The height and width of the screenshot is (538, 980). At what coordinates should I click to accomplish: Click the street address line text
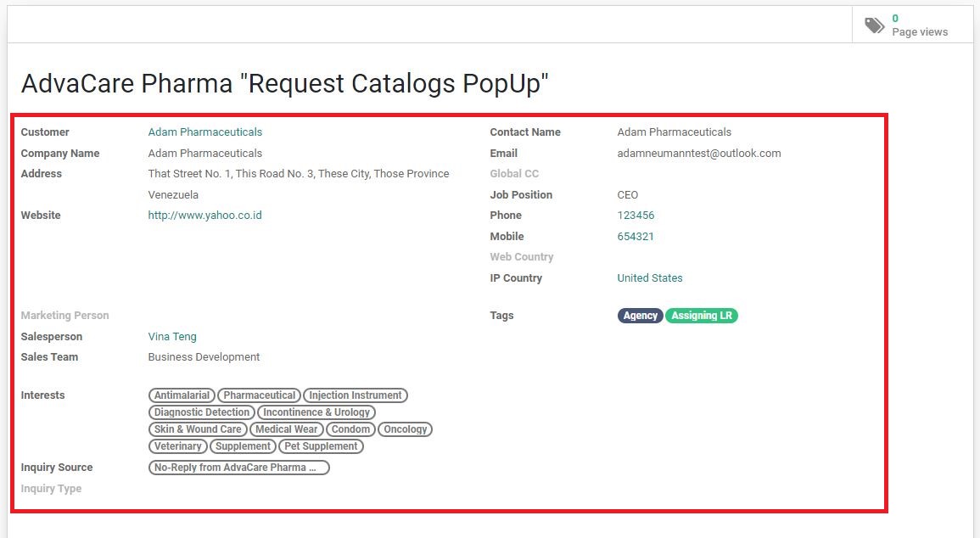coord(299,174)
